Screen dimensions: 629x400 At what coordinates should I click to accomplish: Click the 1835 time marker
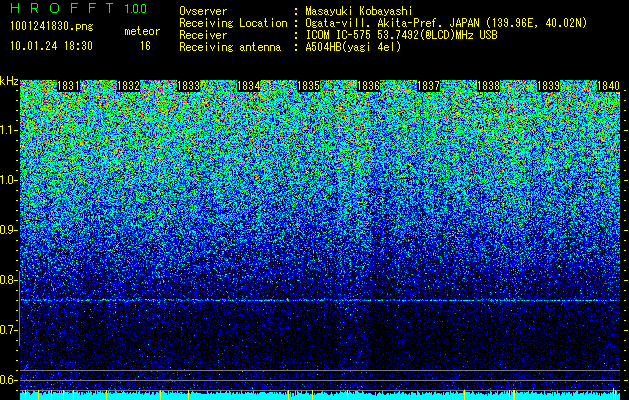pyautogui.click(x=308, y=86)
